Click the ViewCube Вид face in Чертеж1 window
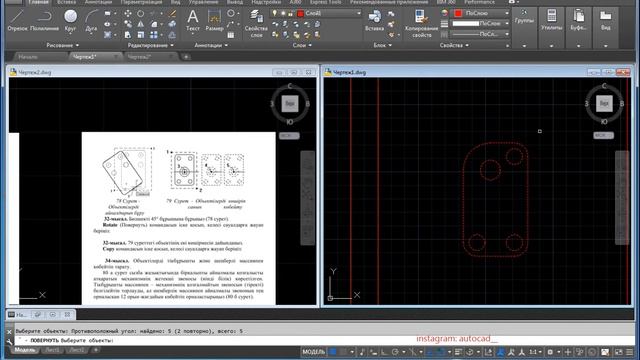 (604, 104)
